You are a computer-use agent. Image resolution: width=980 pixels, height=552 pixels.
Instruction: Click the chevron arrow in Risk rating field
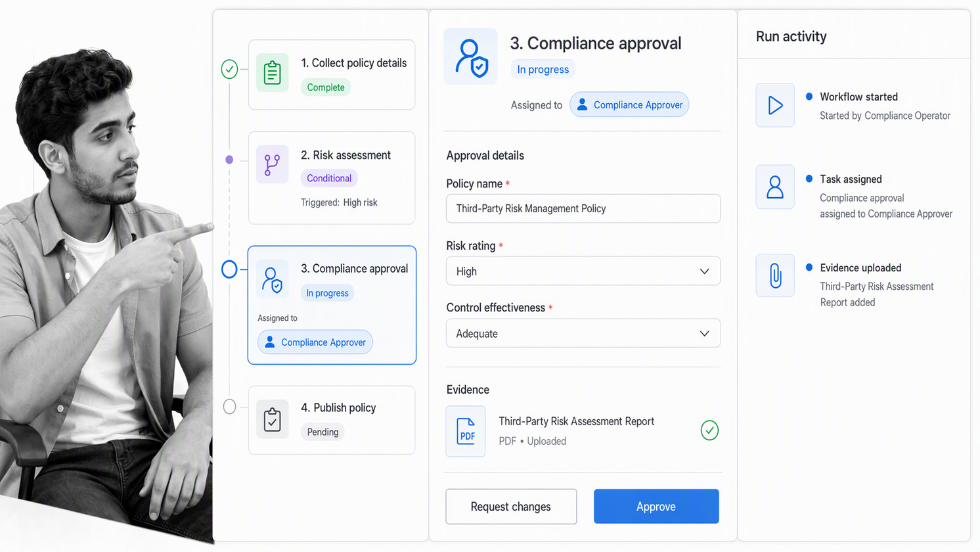[x=704, y=271]
